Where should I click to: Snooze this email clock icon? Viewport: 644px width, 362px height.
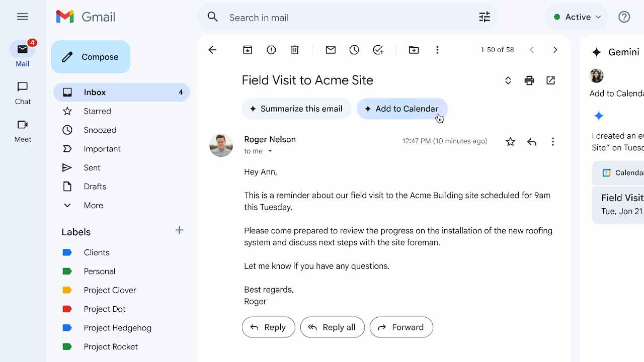coord(354,50)
